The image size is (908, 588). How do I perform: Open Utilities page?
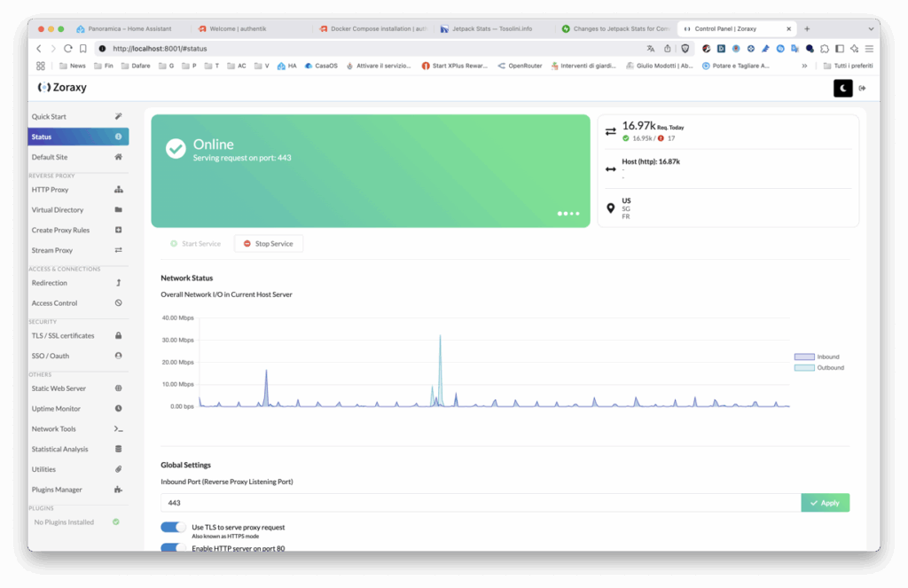coord(78,469)
